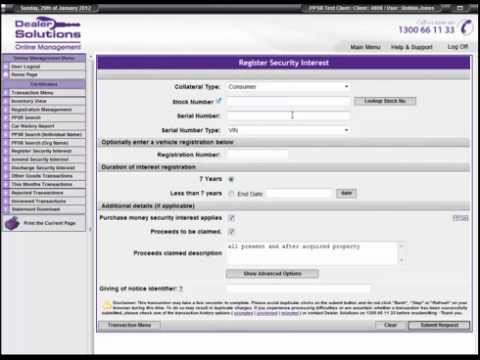Open the Collateral Type dropdown

(x=288, y=87)
